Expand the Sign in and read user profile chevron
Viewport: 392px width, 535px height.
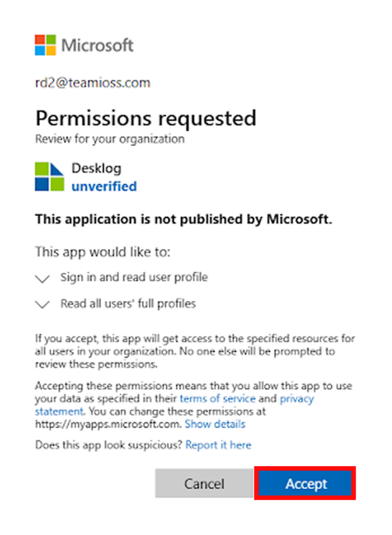click(x=43, y=279)
